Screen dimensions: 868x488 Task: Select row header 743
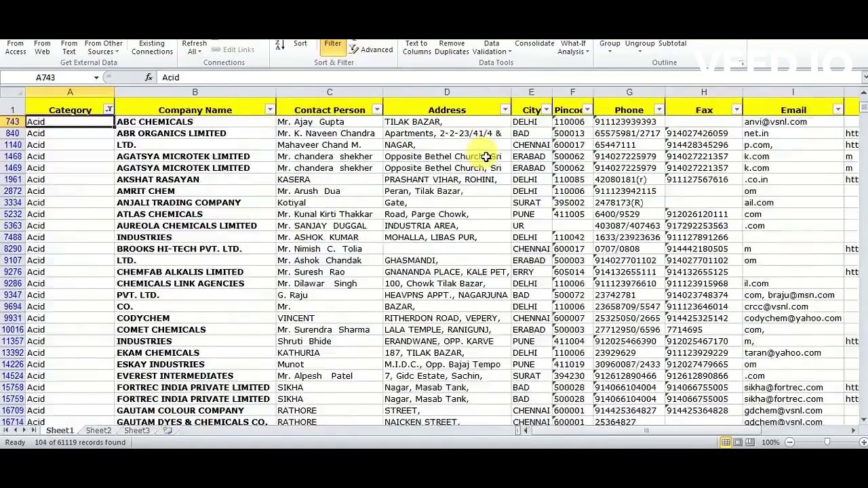(x=12, y=122)
